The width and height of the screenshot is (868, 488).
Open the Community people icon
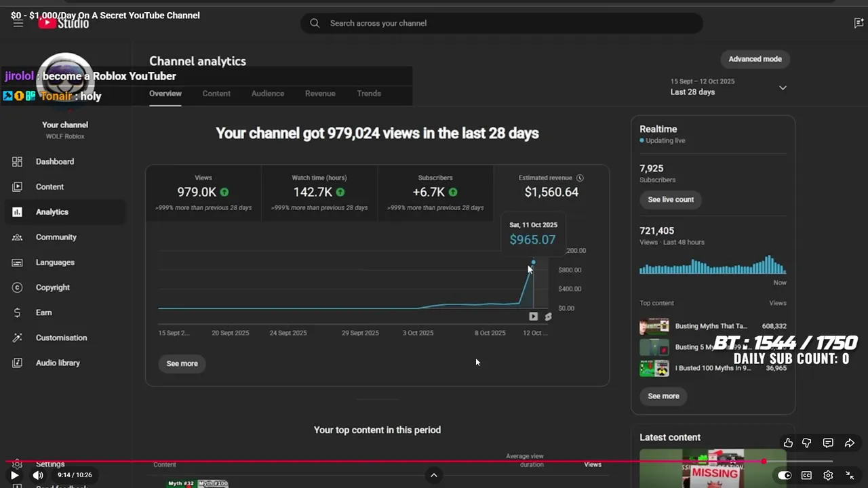[x=18, y=237]
